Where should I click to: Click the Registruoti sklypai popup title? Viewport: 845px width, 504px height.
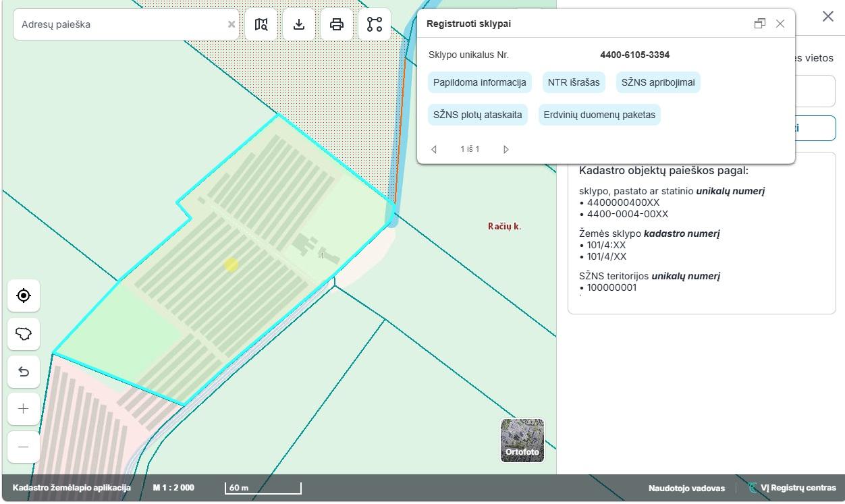pyautogui.click(x=468, y=24)
